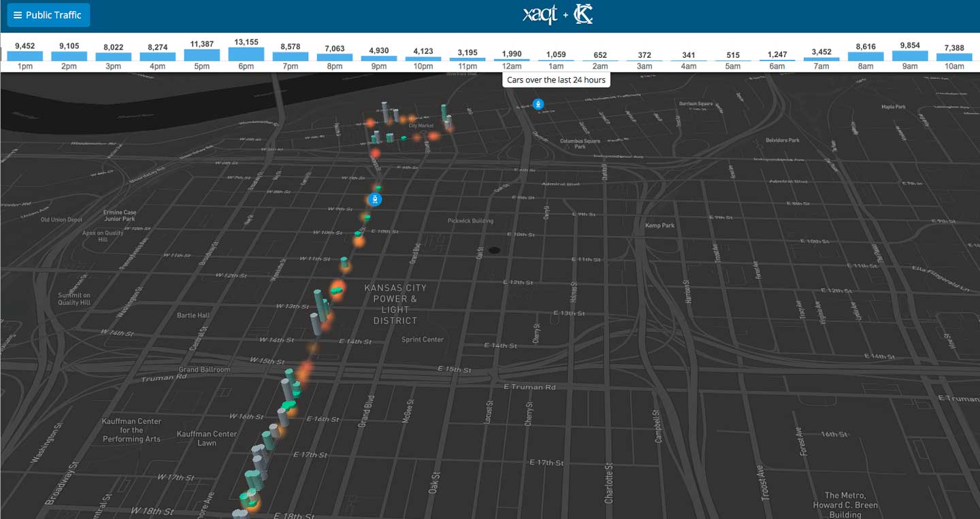Screen dimensions: 980x519
Task: Select the 8pm bar showing 7,063
Action: [x=334, y=57]
